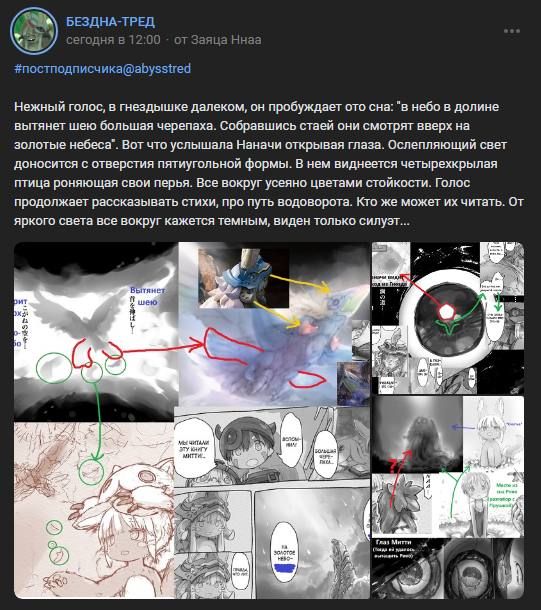
Task: Open the eye image with red pentagon
Action: pyautogui.click(x=448, y=318)
